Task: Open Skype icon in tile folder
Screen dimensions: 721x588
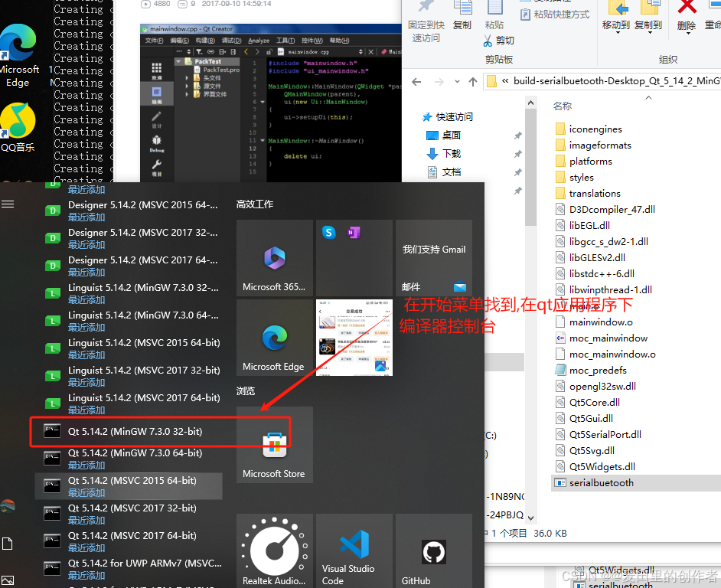Action: pyautogui.click(x=329, y=232)
